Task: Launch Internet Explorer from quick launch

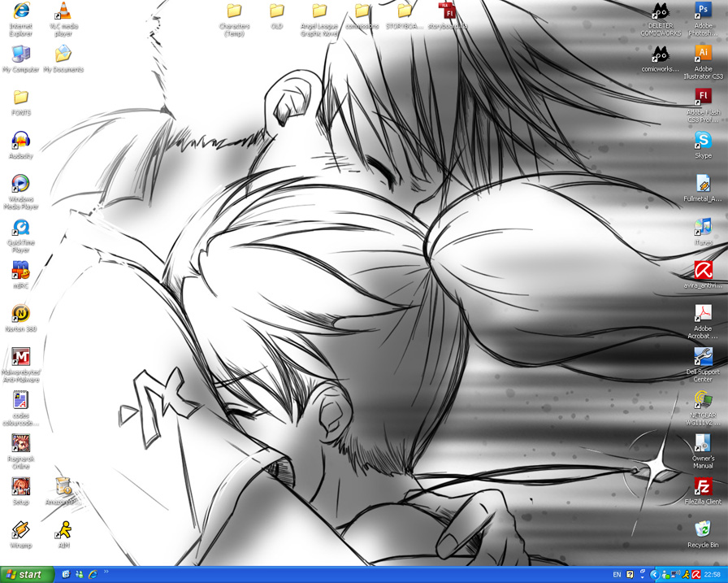Action: 93,575
